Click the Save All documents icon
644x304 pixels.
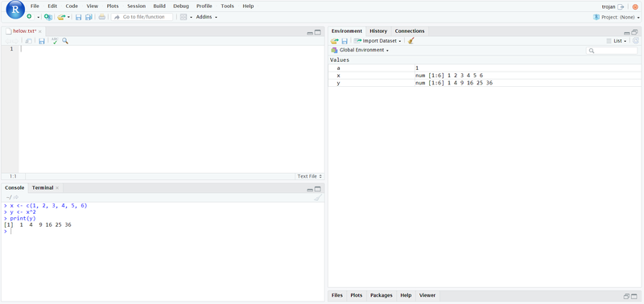89,17
